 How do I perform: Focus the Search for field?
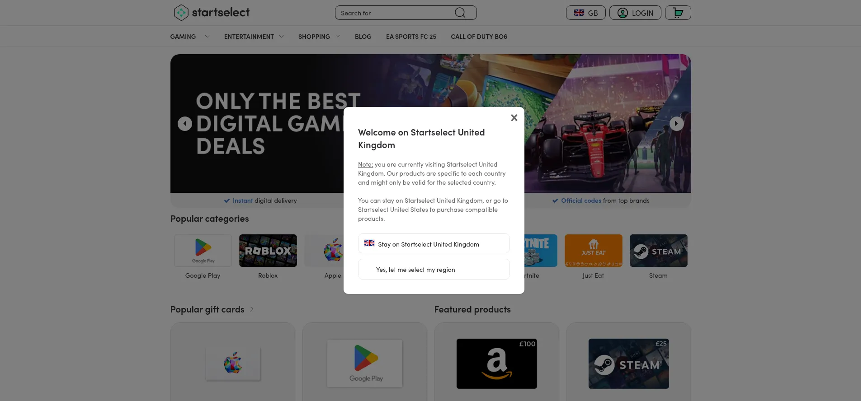coord(406,13)
